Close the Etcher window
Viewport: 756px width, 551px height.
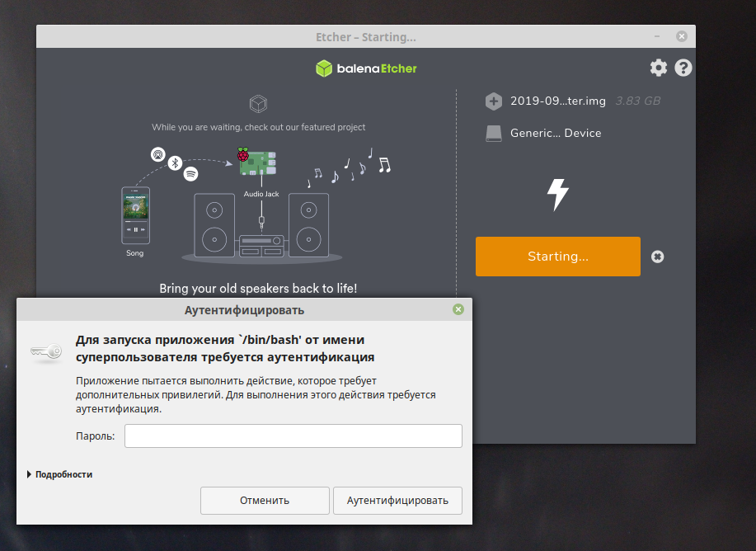pyautogui.click(x=681, y=36)
